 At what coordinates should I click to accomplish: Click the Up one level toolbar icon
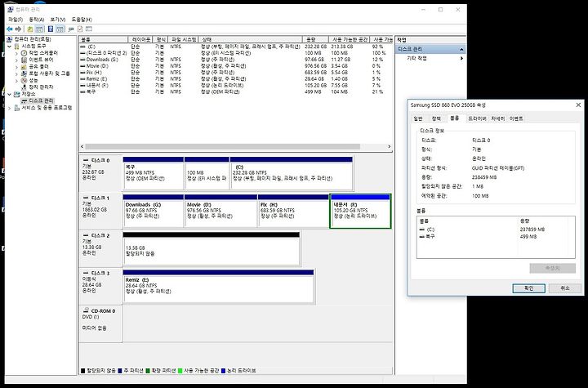pyautogui.click(x=30, y=29)
